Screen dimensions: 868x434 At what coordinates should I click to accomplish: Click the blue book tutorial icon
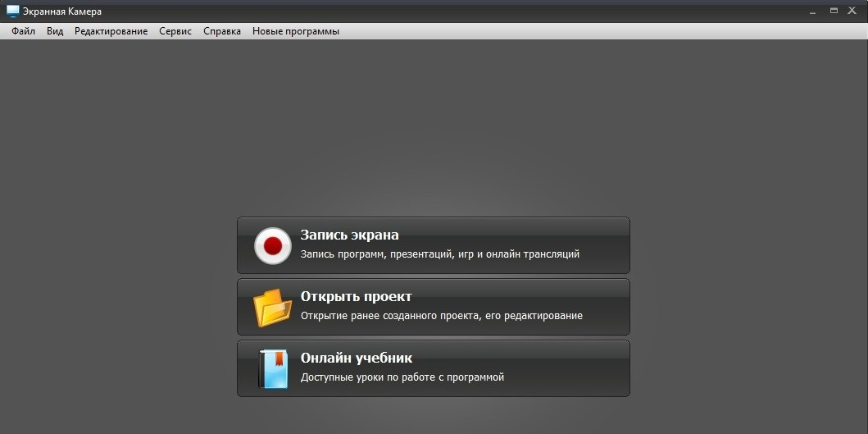click(273, 368)
